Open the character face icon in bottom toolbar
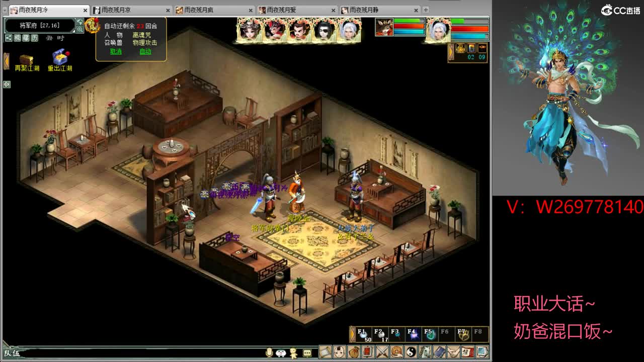The image size is (644, 362). [340, 352]
